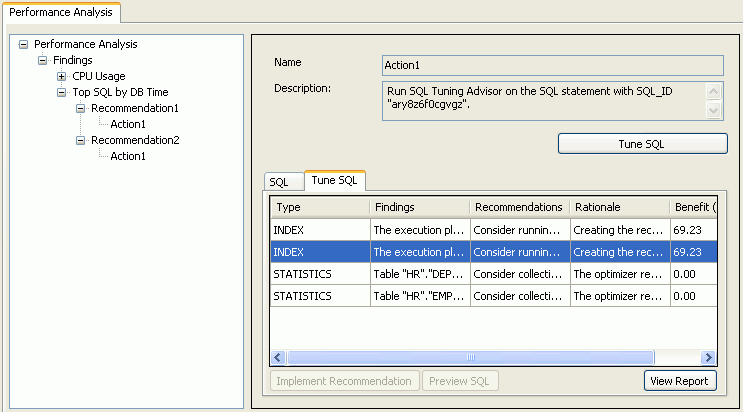Collapse the Findings tree node
This screenshot has height=412, width=743.
[42, 60]
